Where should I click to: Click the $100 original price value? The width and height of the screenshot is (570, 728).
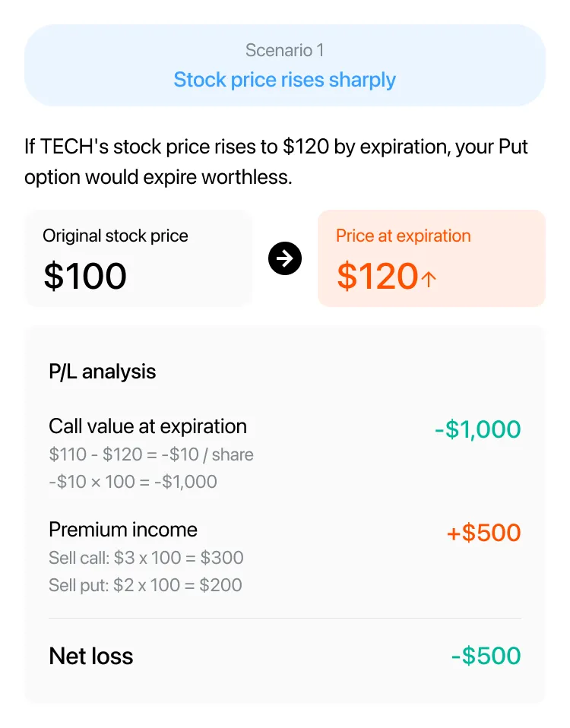pos(85,276)
